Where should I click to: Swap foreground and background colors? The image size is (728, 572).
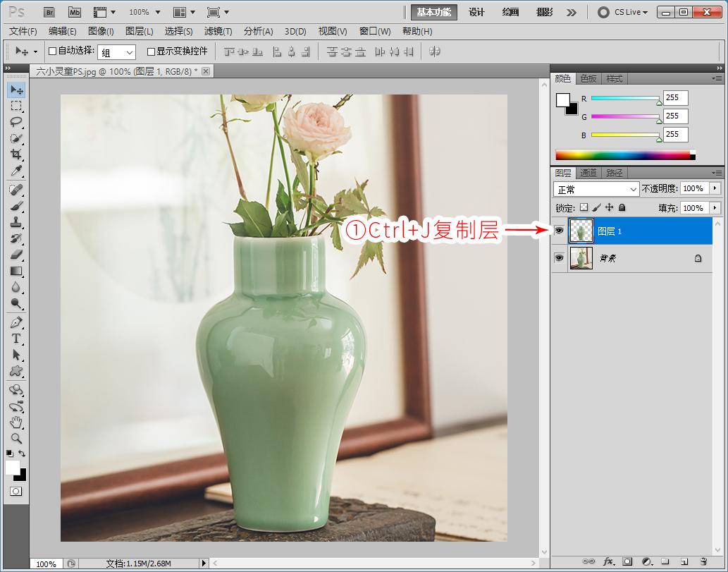pyautogui.click(x=22, y=453)
